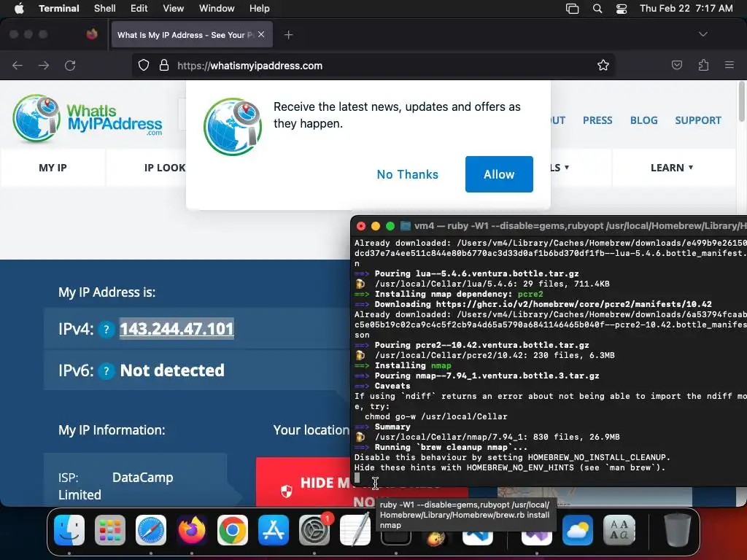Screen dimensions: 747x560
Task: Open Spotlight search in menu bar
Action: [597, 8]
